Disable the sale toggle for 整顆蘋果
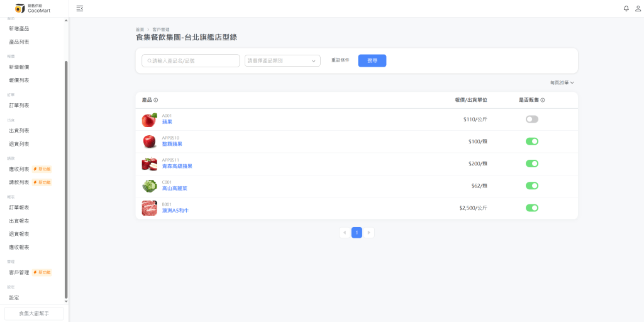The width and height of the screenshot is (644, 322). tap(532, 142)
